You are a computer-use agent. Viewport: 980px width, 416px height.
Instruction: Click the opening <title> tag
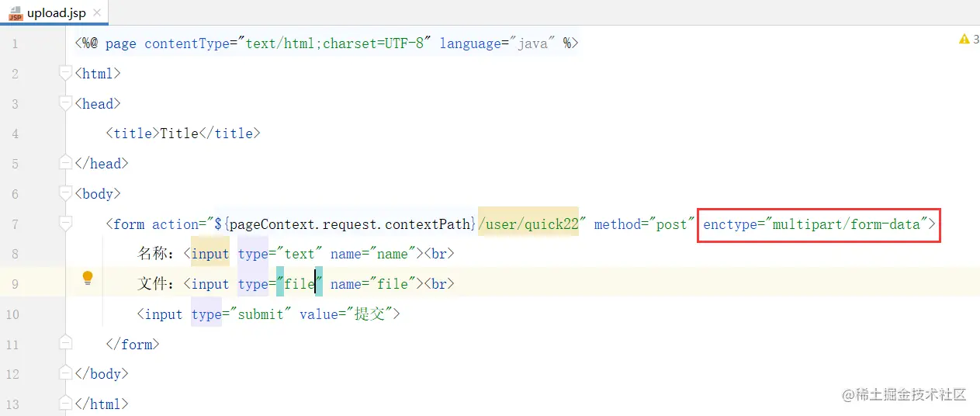[x=133, y=133]
